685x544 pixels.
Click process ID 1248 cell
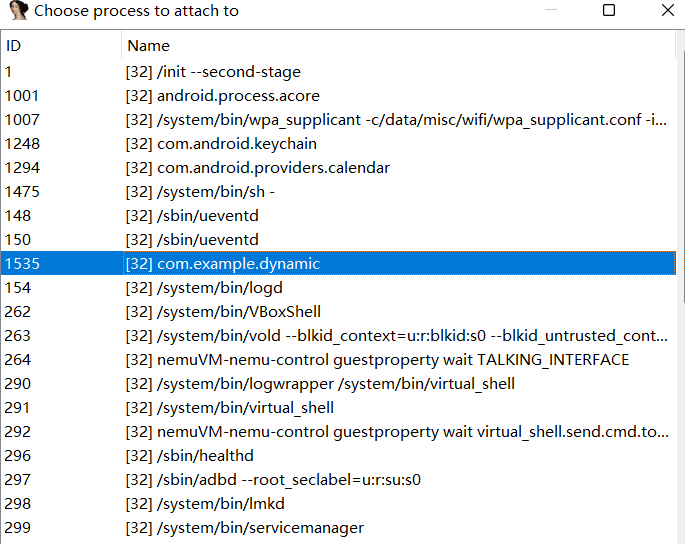click(x=22, y=144)
